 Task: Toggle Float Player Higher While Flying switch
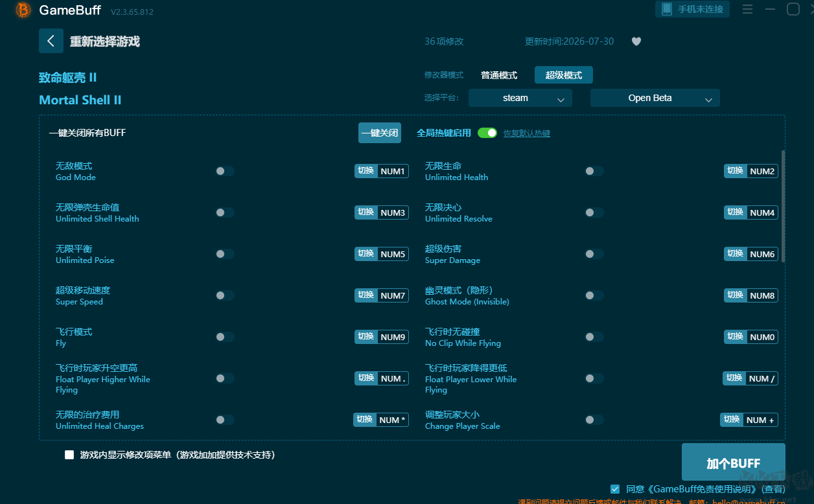coord(225,378)
